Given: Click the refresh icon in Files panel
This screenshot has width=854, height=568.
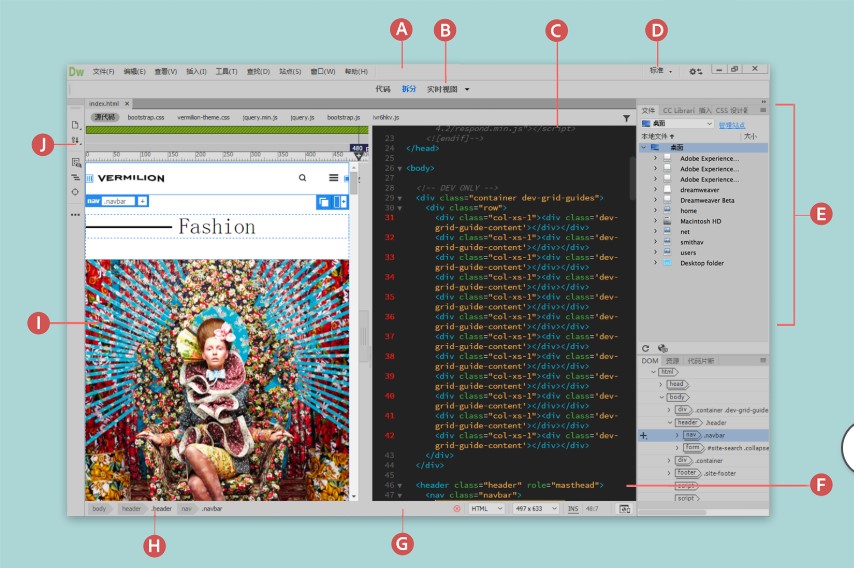Looking at the screenshot, I should [x=646, y=348].
